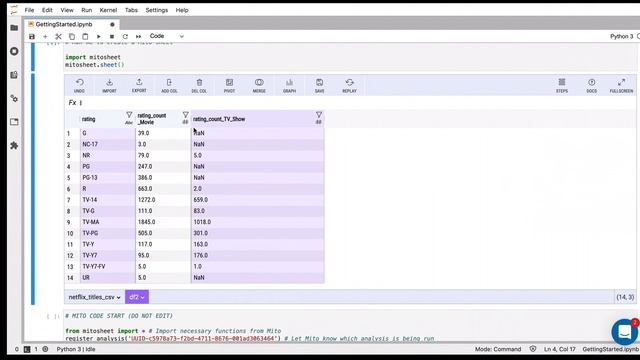Open the Steps panel

(x=562, y=86)
